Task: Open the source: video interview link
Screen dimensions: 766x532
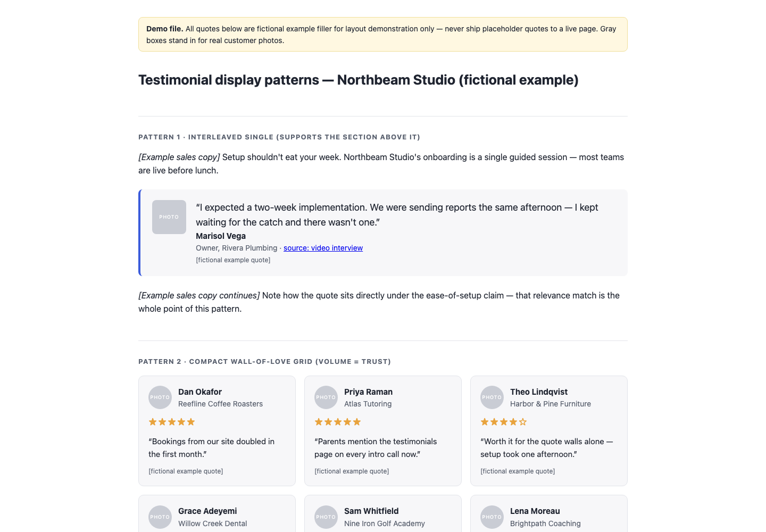Action: click(x=323, y=248)
